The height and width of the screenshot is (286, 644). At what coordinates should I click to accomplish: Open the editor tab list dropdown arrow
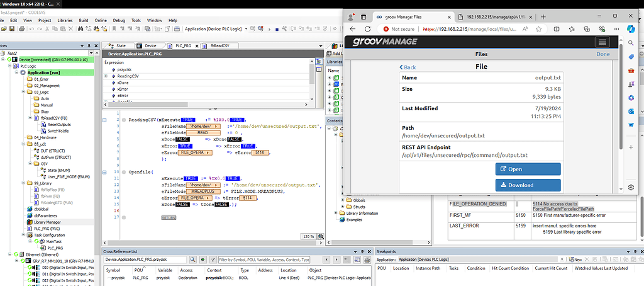point(320,46)
